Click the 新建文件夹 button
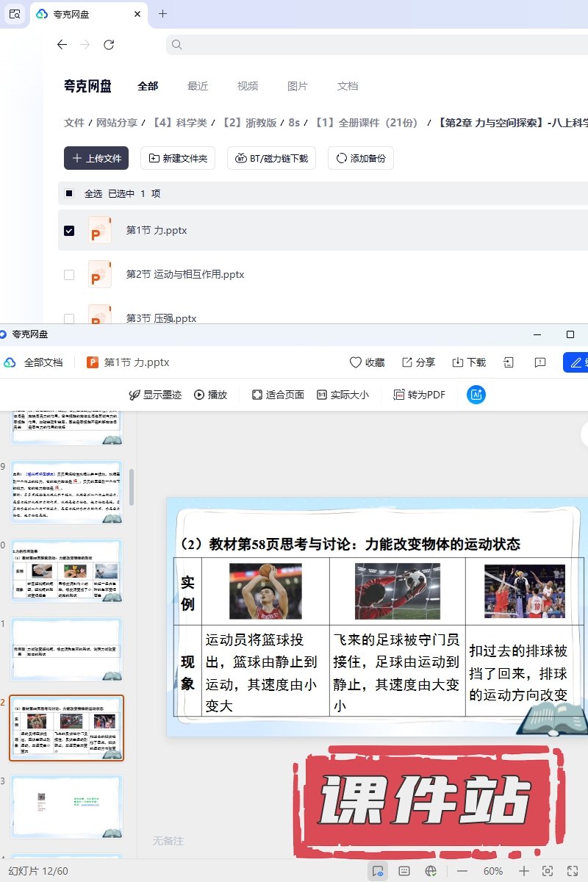Image resolution: width=588 pixels, height=882 pixels. [178, 158]
